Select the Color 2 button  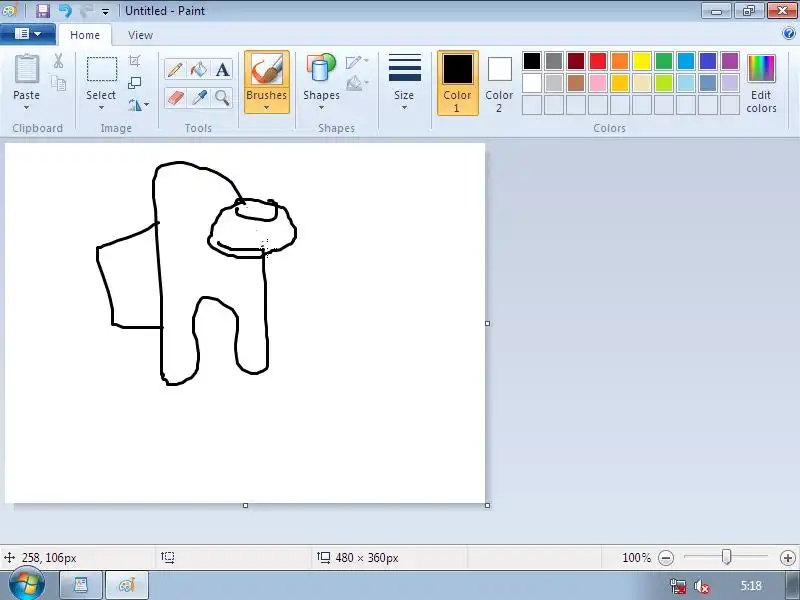click(499, 83)
